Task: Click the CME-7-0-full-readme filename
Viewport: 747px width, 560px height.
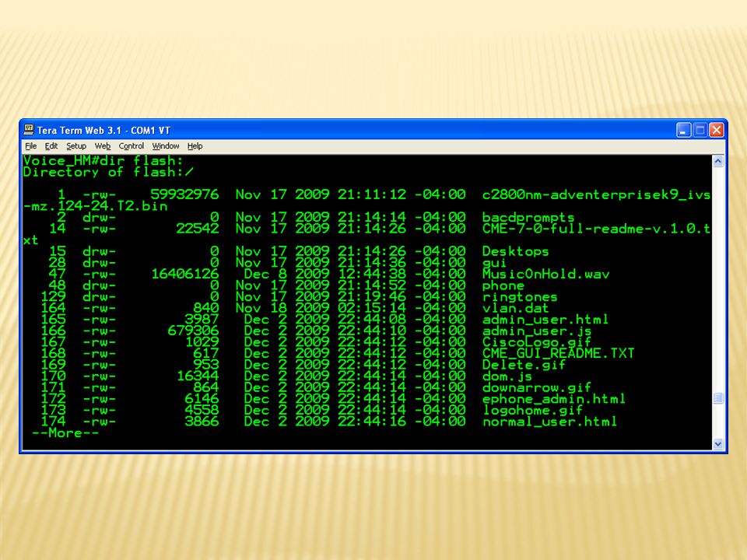Action: pos(596,229)
